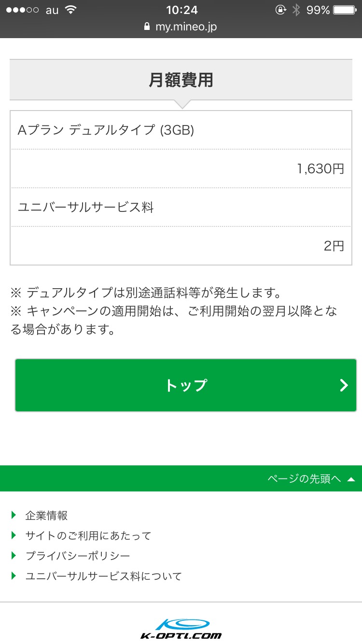Click the white up-triangle beside ページの先頭へ
Viewport: 362px width, 644px height.
tap(351, 479)
